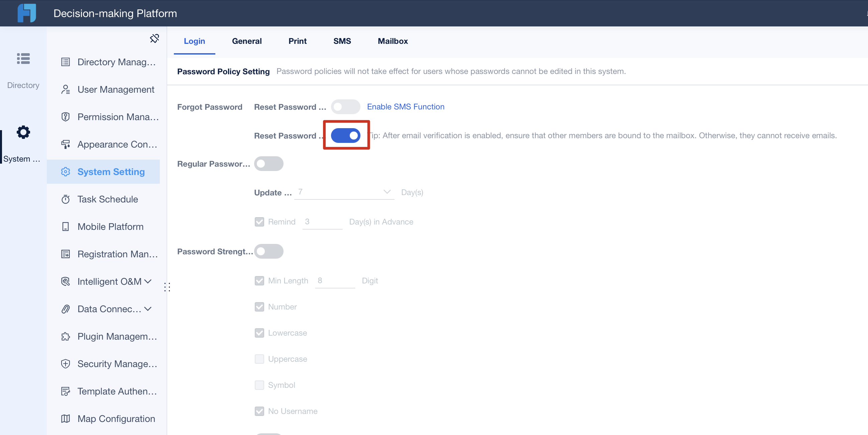This screenshot has height=435, width=868.
Task: Click the Min Length digit field
Action: [x=335, y=281]
